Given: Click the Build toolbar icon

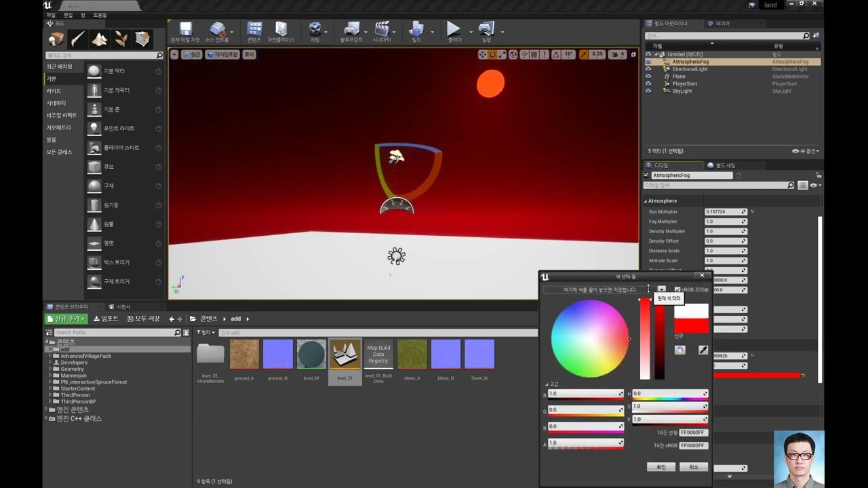Looking at the screenshot, I should pyautogui.click(x=416, y=30).
